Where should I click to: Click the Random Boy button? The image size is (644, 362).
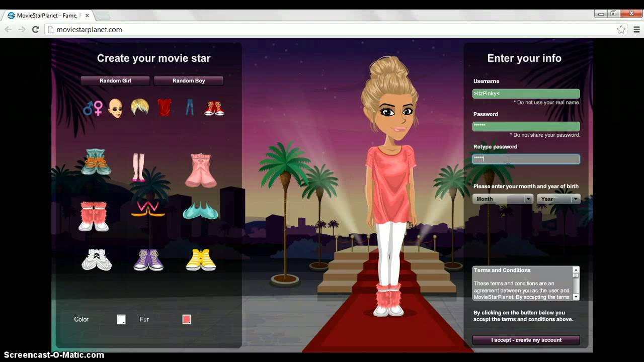click(189, 80)
